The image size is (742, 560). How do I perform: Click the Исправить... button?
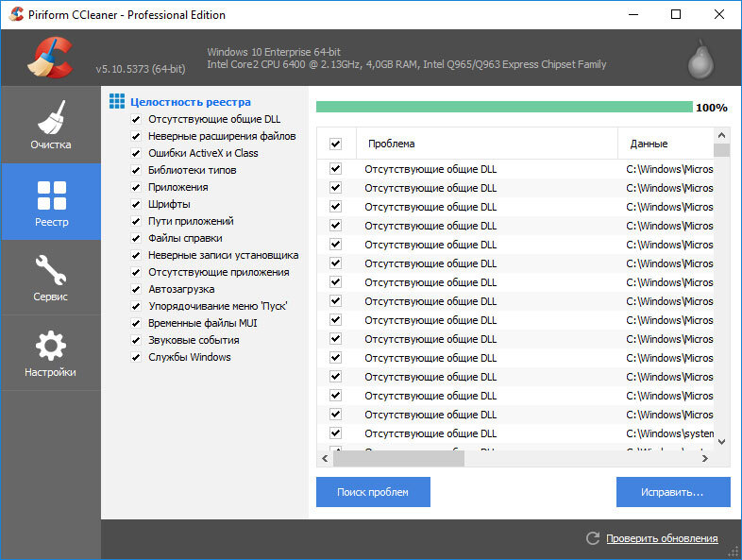673,492
